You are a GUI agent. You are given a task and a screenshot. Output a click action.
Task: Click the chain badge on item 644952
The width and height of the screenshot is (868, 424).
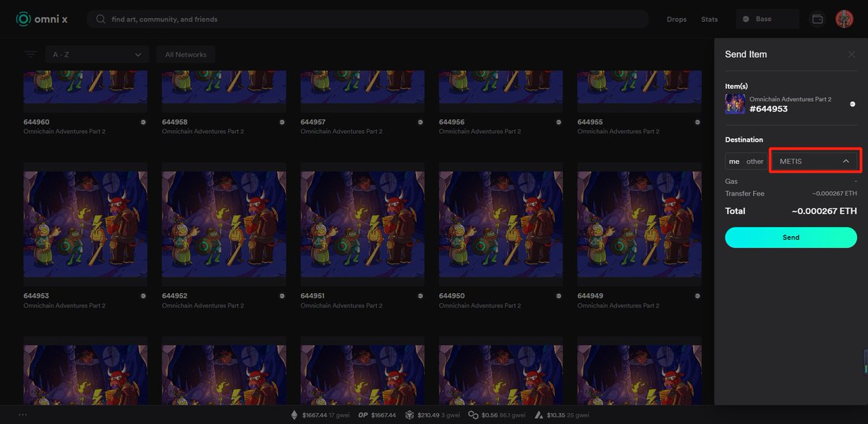[281, 297]
